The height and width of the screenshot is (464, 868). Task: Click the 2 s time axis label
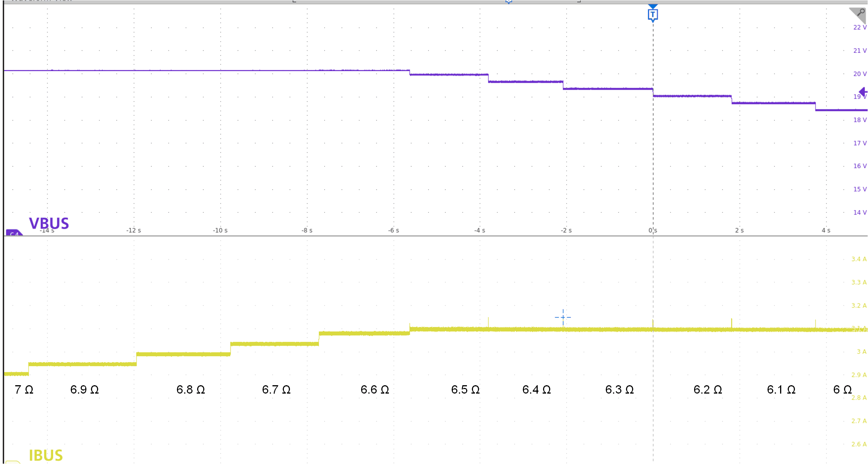(739, 230)
